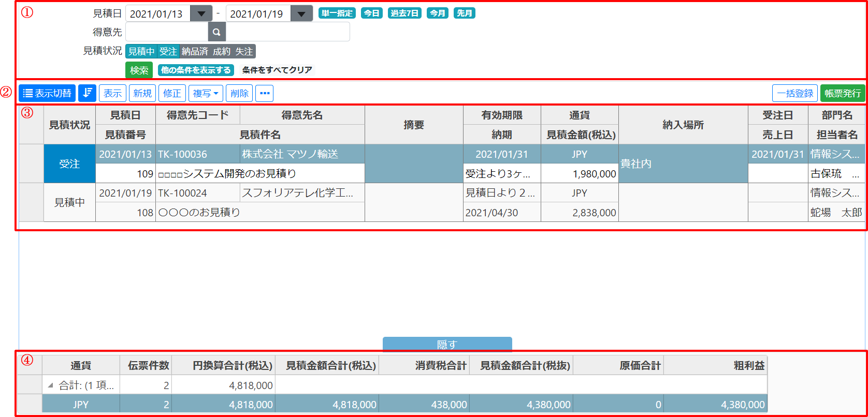868x417 pixels.
Task: Select the 見積中 row for TK-100024
Action: point(69,202)
